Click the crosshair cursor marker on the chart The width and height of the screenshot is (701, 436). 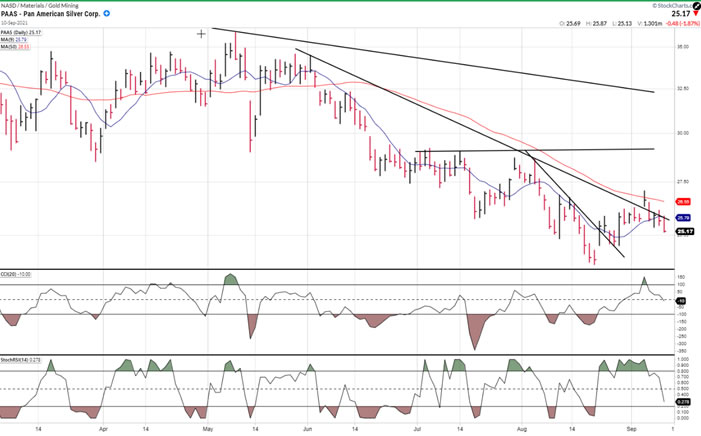201,34
